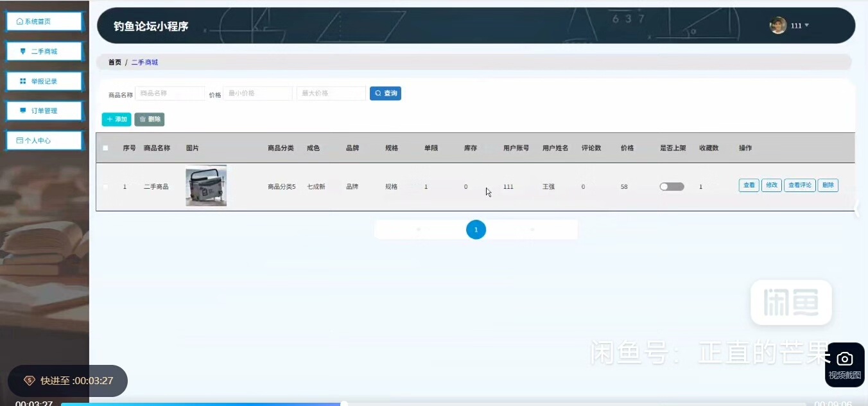
Task: Click the 王强 user name cell
Action: pos(548,186)
